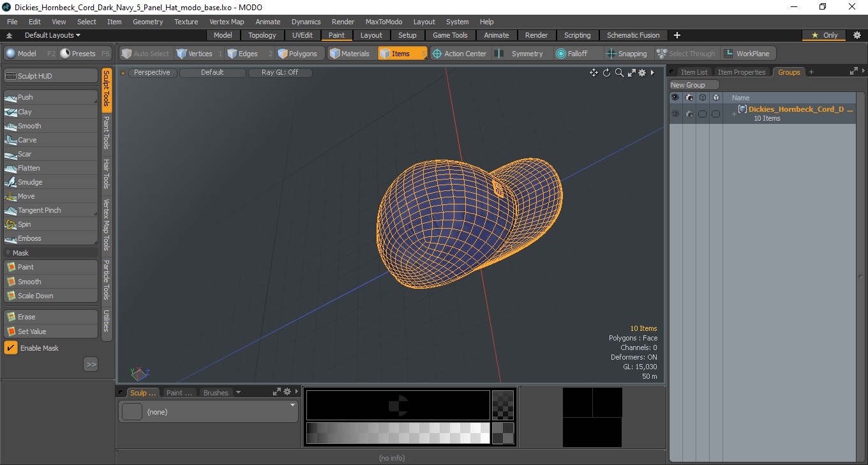Open the Default Layouts dropdown
Screen dimensions: 868x465
point(52,35)
